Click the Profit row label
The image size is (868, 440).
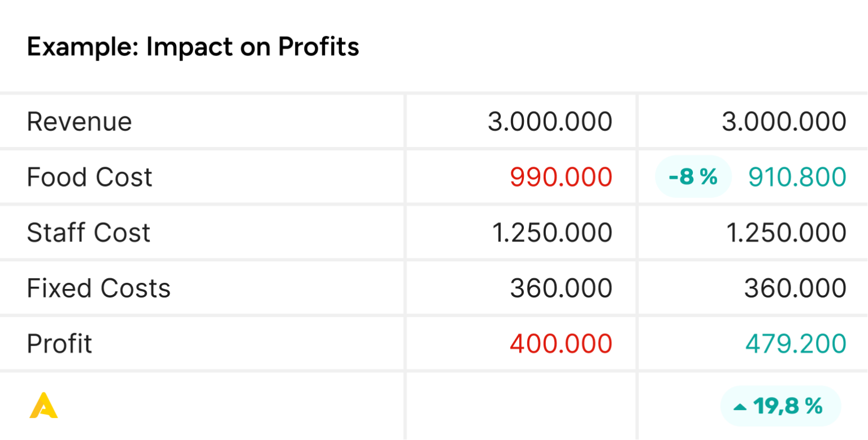coord(59,343)
